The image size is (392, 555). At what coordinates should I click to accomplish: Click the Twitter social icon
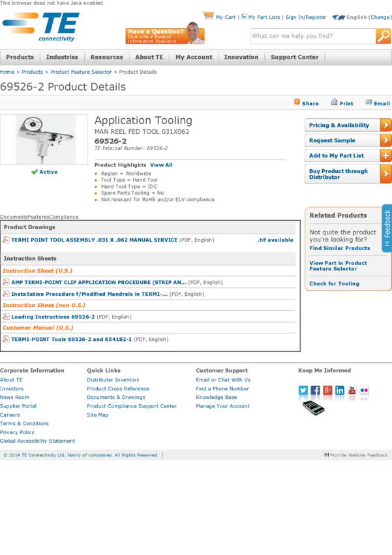[303, 390]
